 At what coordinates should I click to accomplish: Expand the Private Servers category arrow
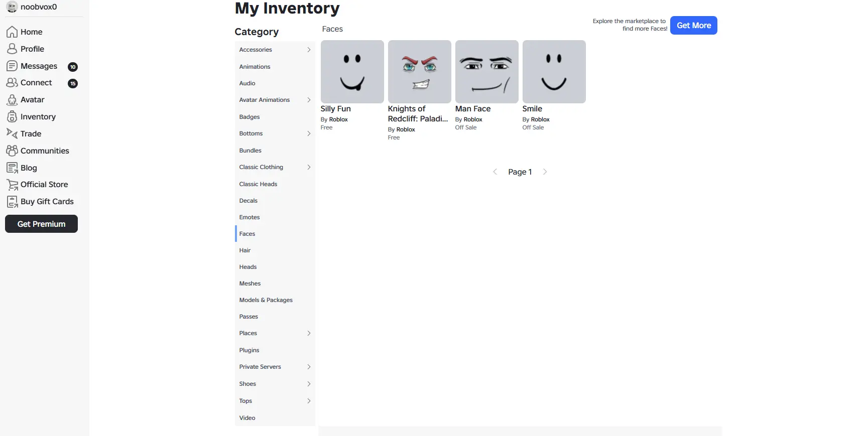309,367
